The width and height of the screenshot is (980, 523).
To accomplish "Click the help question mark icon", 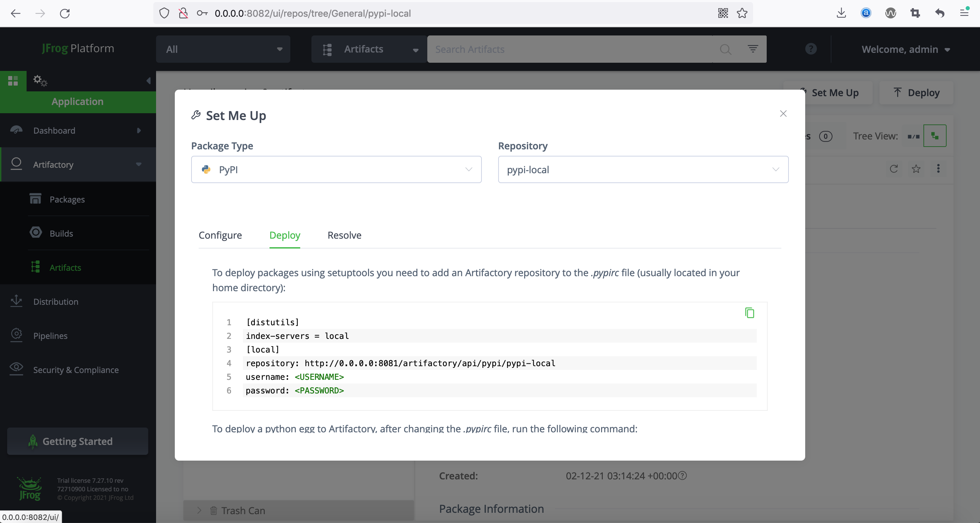I will 811,49.
